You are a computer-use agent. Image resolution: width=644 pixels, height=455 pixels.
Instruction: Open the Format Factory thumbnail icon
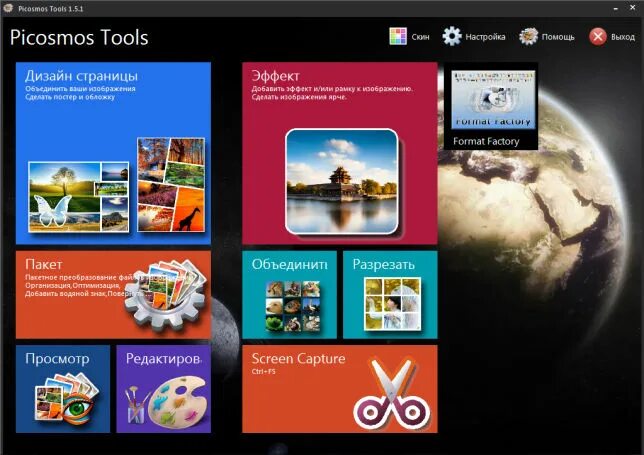click(x=493, y=99)
